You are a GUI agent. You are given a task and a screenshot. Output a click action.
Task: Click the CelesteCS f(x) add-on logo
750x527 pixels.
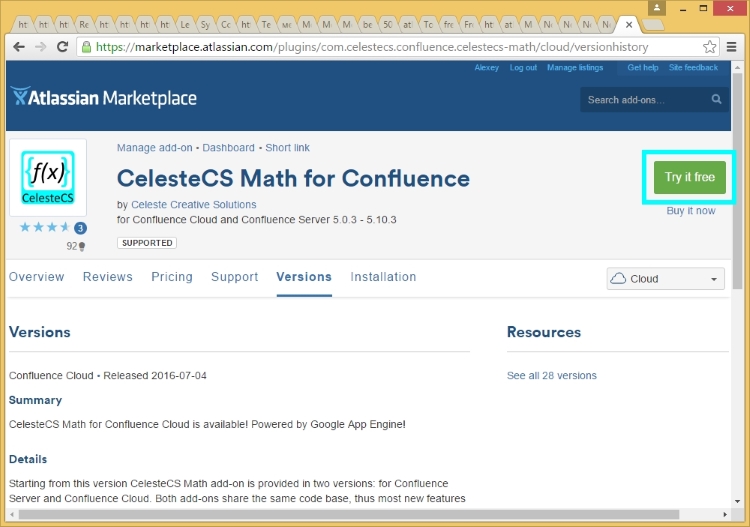click(x=48, y=177)
